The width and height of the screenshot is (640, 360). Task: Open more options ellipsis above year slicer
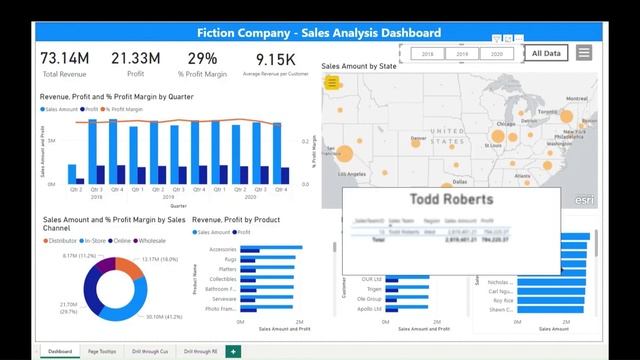click(519, 39)
